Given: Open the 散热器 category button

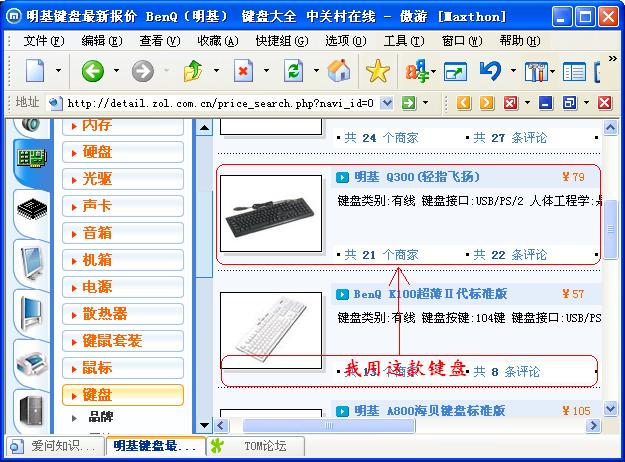Looking at the screenshot, I should pyautogui.click(x=123, y=314).
